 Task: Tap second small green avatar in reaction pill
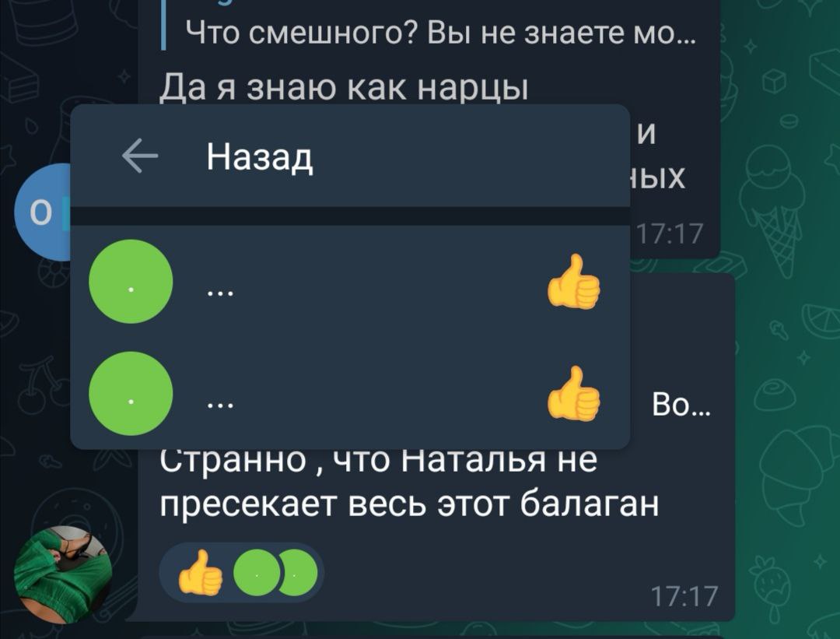[x=298, y=573]
